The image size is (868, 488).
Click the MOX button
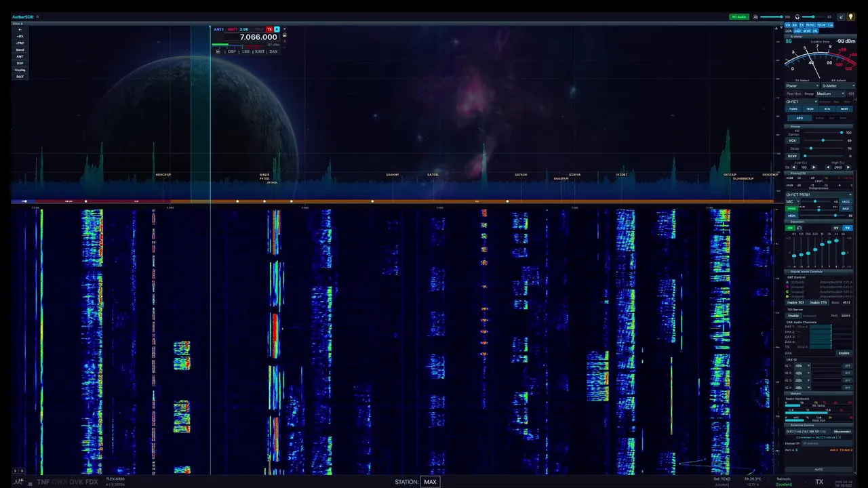click(810, 109)
